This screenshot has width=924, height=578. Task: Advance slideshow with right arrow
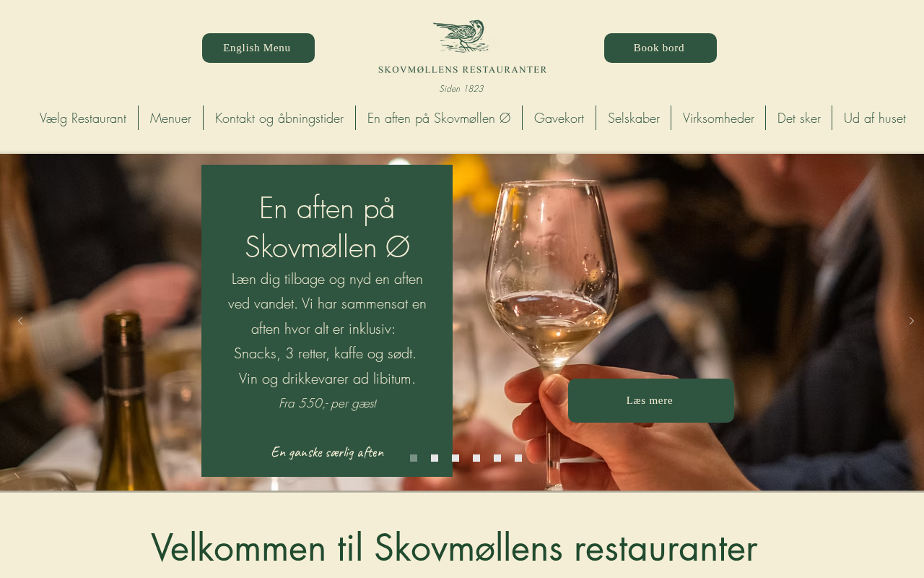[911, 321]
